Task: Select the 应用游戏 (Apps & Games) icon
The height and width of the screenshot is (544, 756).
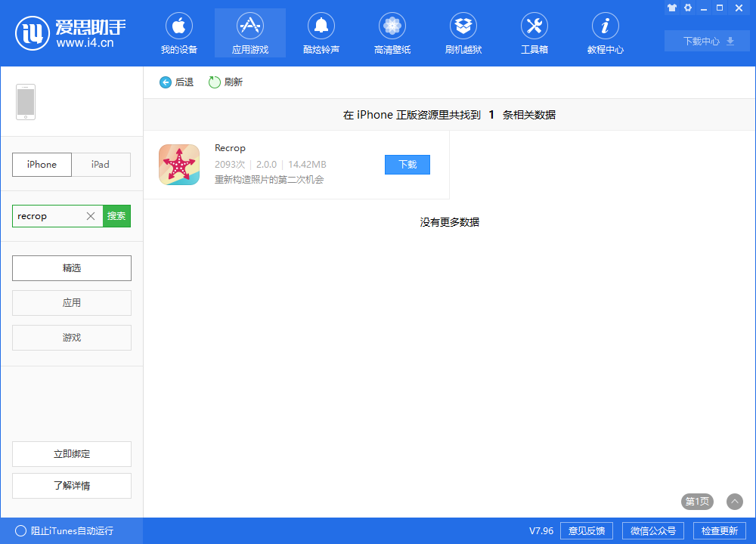Action: click(x=250, y=32)
